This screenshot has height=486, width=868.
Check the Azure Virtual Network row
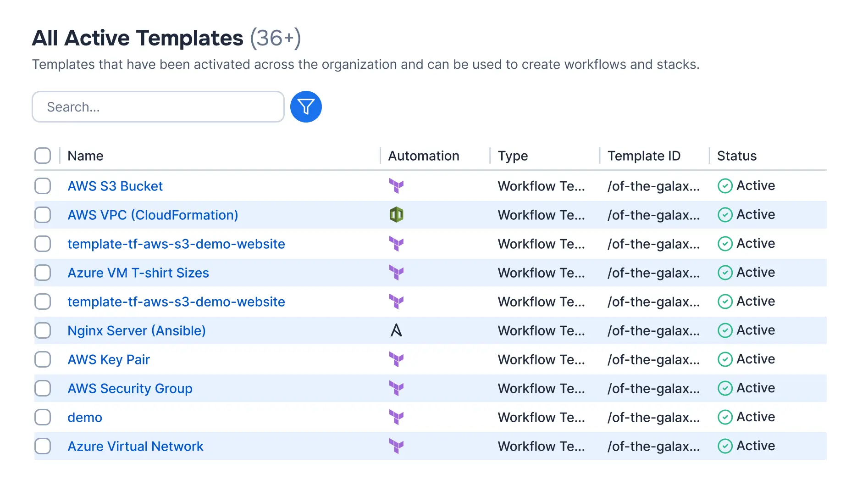point(43,446)
